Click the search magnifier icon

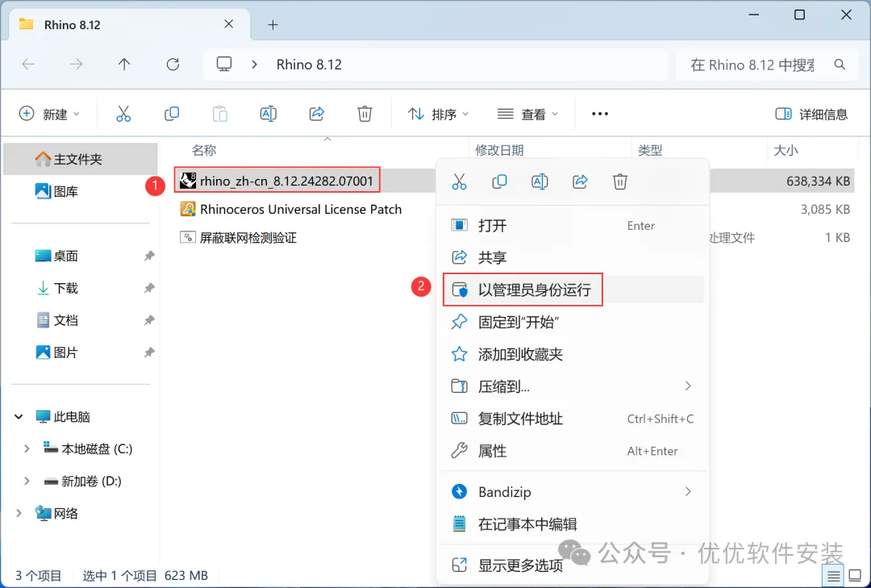point(840,65)
